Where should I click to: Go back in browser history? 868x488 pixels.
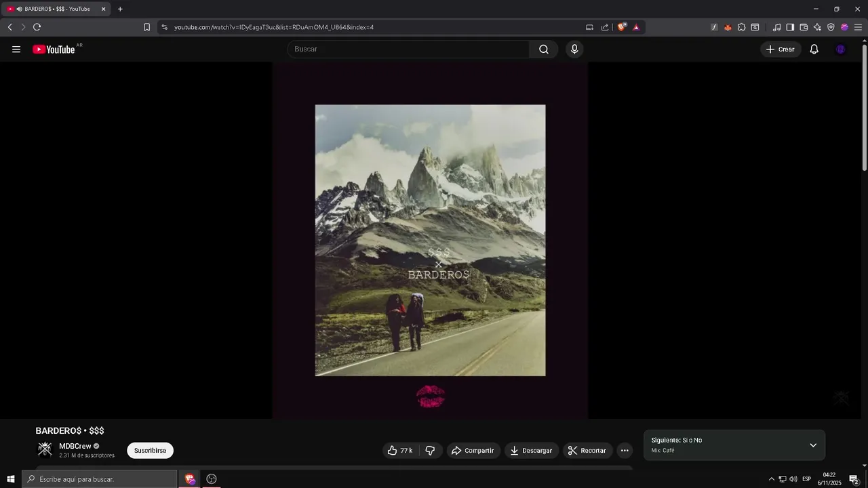click(x=9, y=27)
